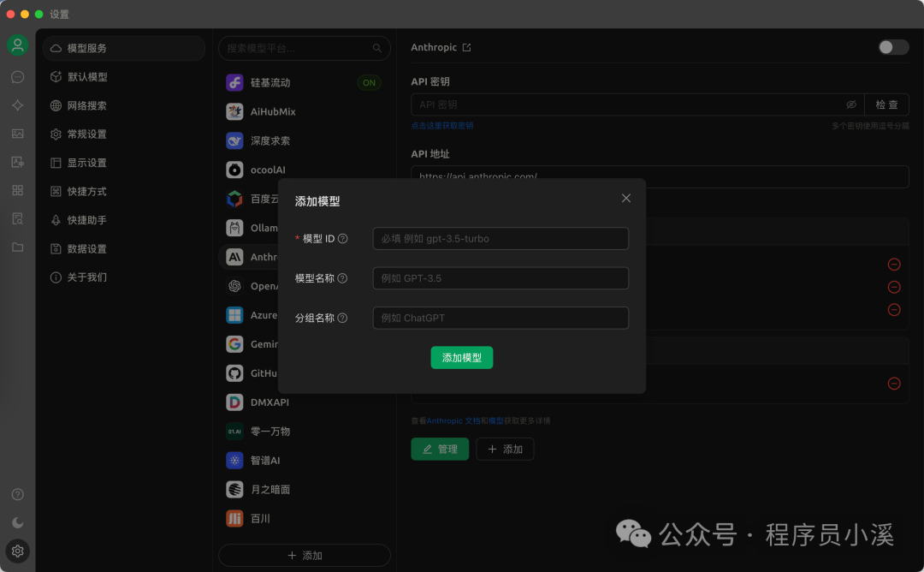This screenshot has width=924, height=572.
Task: Click the green 管理 models button
Action: (x=440, y=449)
